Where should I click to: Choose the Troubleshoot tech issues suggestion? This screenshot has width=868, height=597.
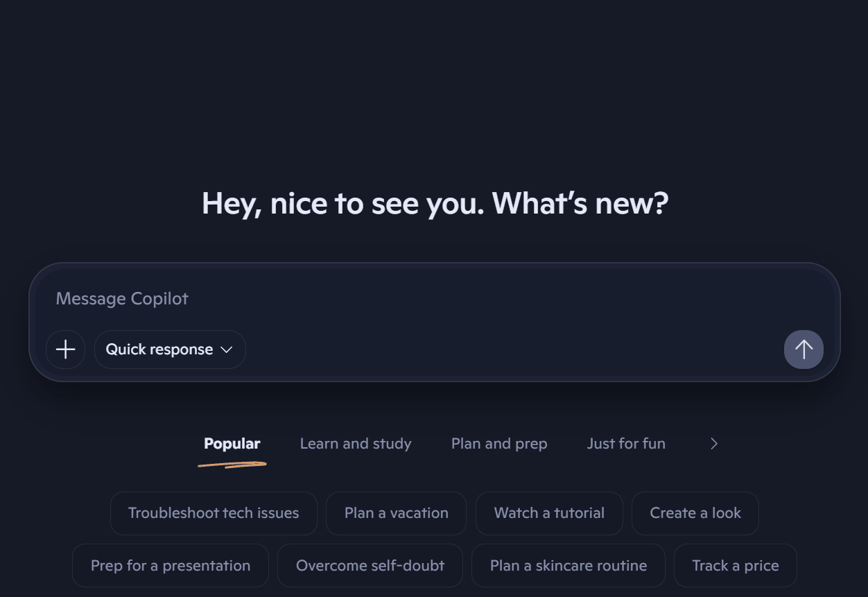(x=214, y=513)
